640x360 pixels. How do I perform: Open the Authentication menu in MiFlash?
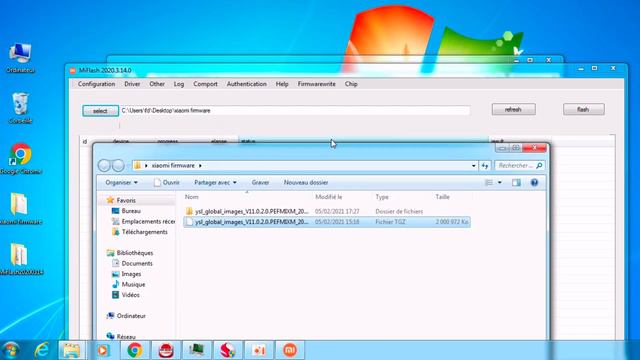pyautogui.click(x=247, y=84)
